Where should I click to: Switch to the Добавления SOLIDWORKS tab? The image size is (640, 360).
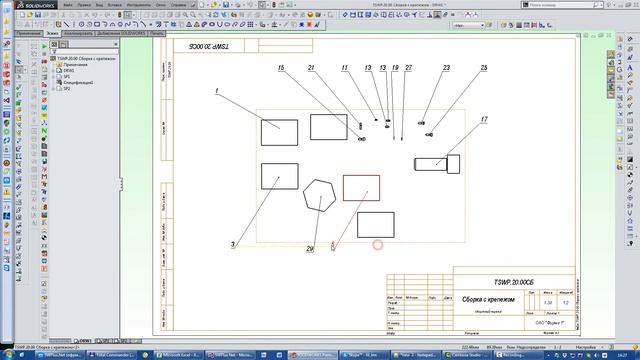point(121,33)
